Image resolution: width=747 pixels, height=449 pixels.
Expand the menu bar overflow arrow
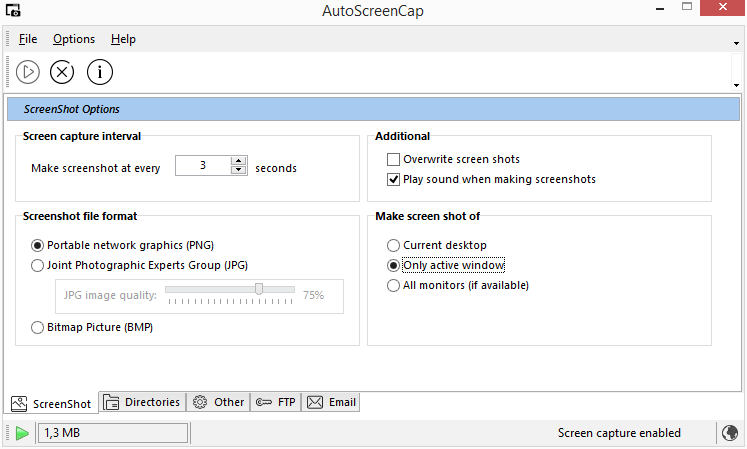pyautogui.click(x=737, y=43)
